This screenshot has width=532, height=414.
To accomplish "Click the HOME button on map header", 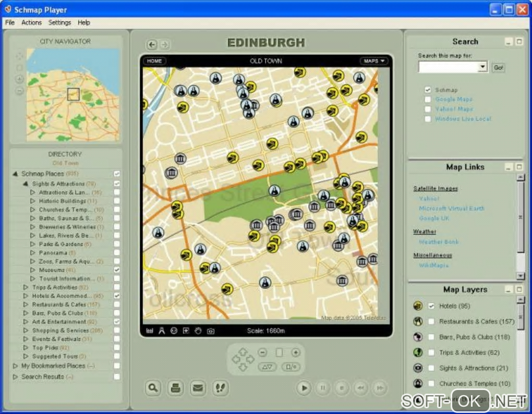I will pos(154,61).
